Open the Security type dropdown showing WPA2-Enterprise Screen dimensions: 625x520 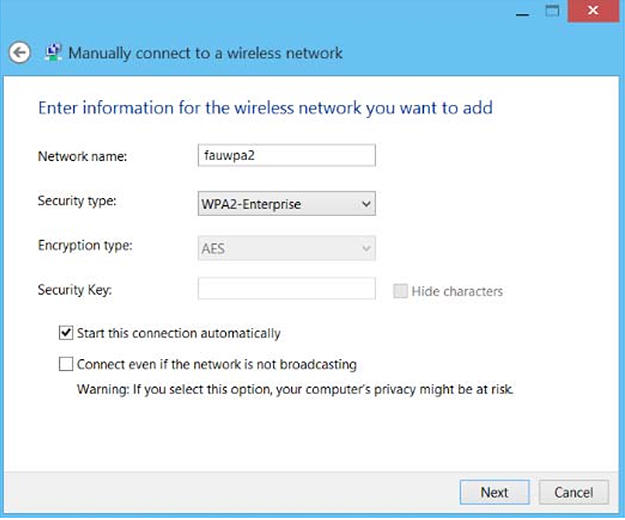coord(286,204)
